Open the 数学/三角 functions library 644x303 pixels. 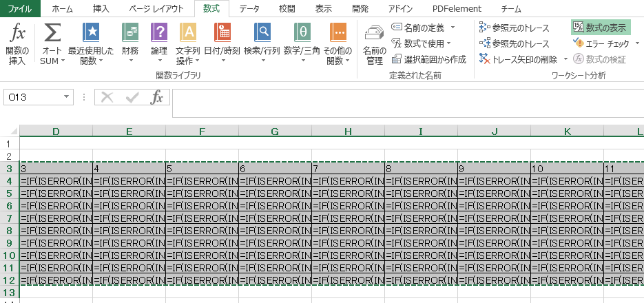click(x=302, y=44)
